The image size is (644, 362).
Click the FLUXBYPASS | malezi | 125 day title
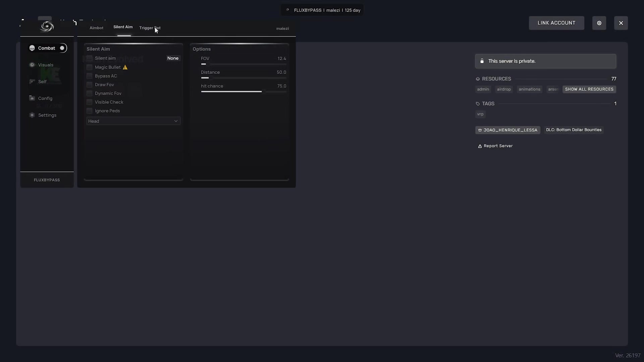[327, 10]
